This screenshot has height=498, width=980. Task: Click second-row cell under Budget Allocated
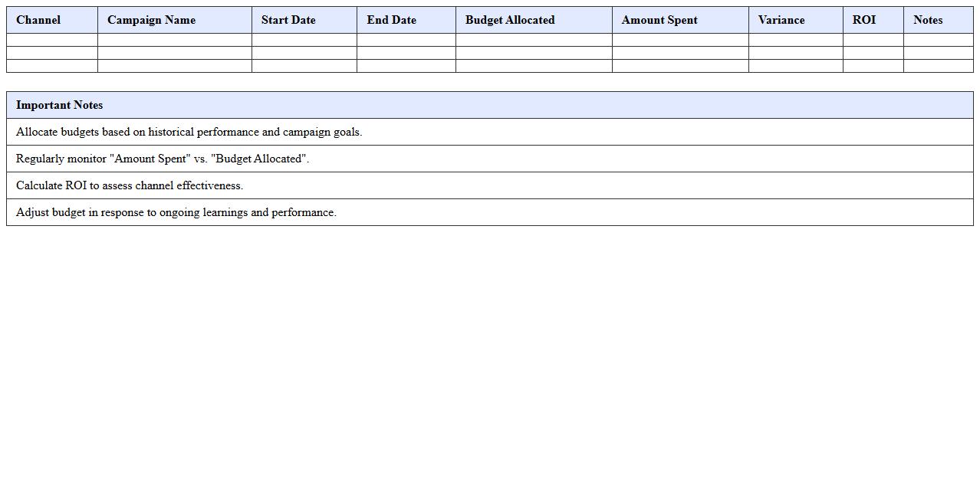point(534,53)
